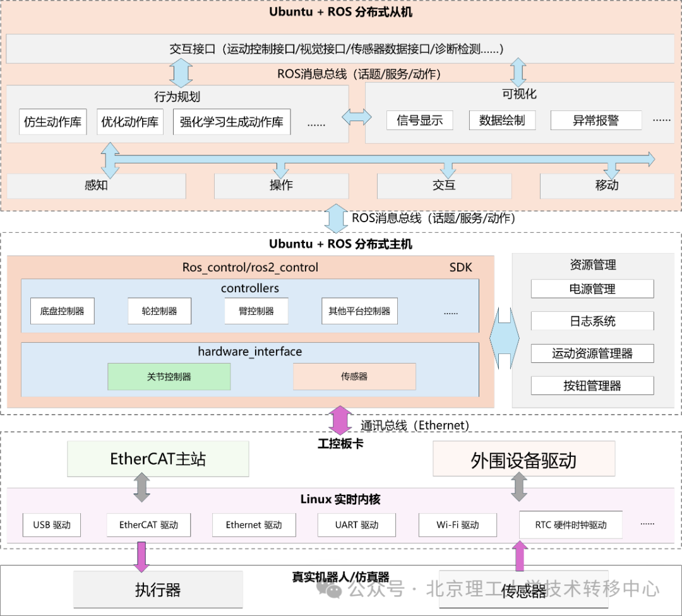Open the 底盘控制器 controller block
Viewport: 682px width, 616px height.
click(x=62, y=311)
